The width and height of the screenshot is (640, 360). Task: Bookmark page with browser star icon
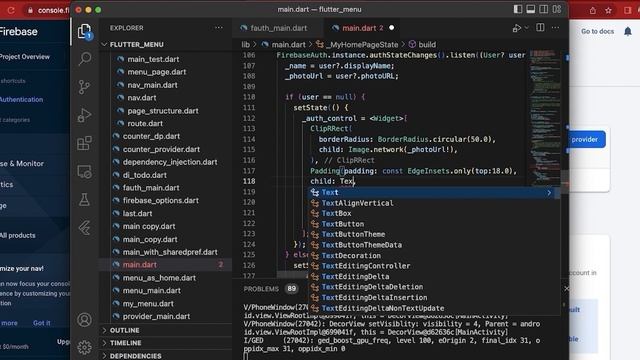[x=609, y=11]
